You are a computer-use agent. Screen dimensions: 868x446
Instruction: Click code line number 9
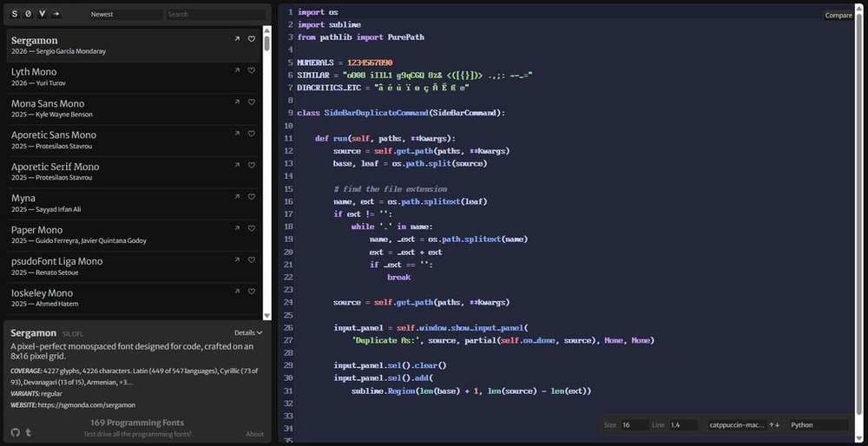coord(290,113)
